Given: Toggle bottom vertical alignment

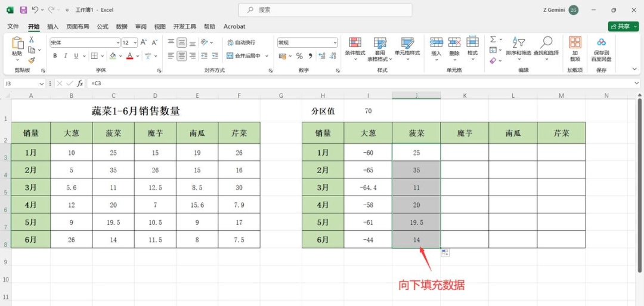Looking at the screenshot, I should pyautogui.click(x=192, y=42).
